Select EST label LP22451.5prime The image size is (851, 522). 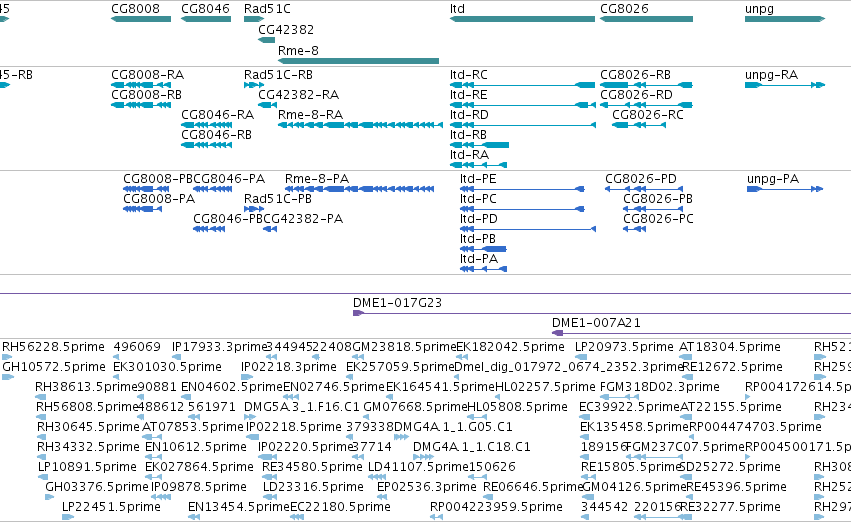[111, 507]
